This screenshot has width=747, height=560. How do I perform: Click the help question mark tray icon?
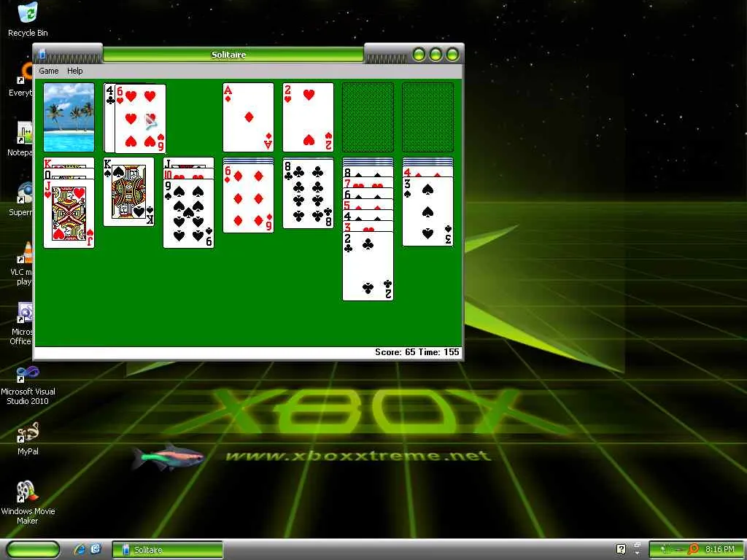tap(621, 549)
